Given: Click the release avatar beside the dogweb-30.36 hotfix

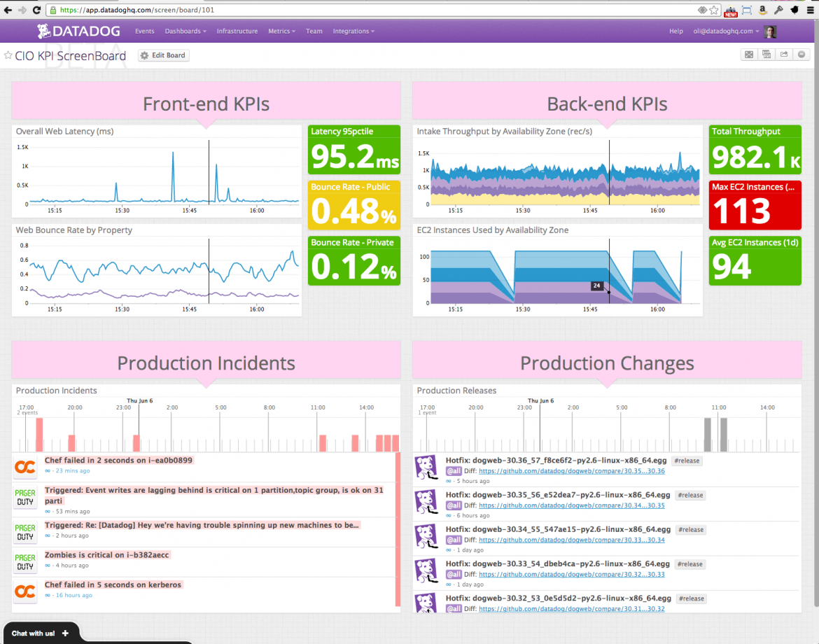Looking at the screenshot, I should point(426,468).
